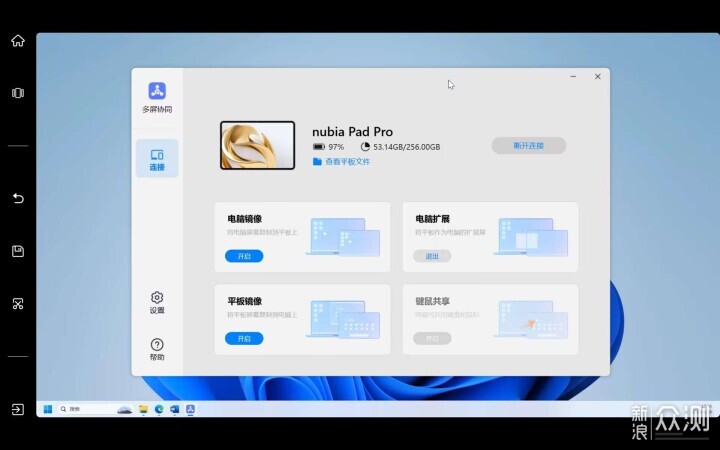Click the 平板镜像 card illustration
Viewport: 720px width, 450px height.
343,320
